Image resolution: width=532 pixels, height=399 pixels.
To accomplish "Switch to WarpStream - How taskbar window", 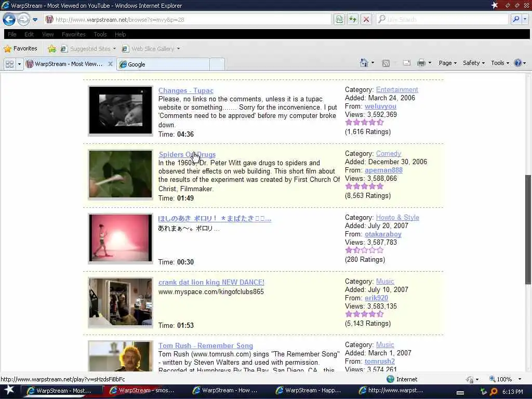I will tap(227, 391).
